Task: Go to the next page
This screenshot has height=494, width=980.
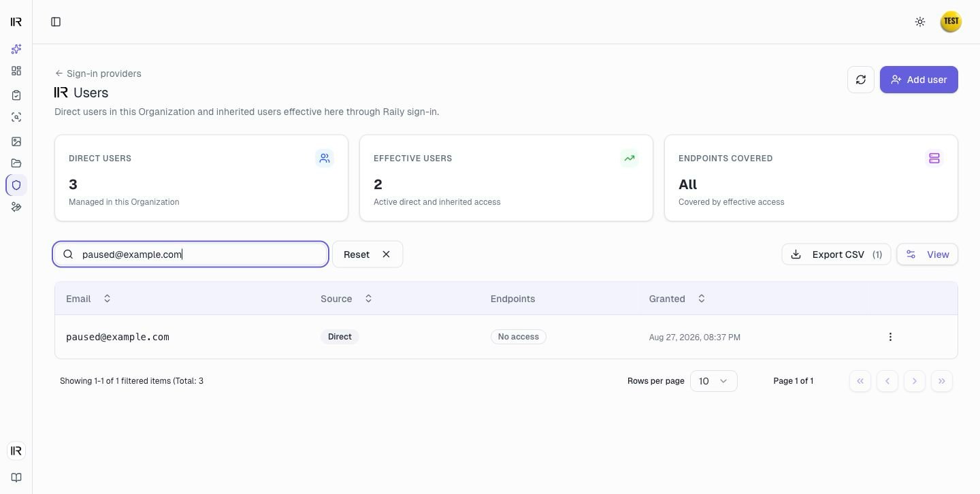Action: click(915, 381)
